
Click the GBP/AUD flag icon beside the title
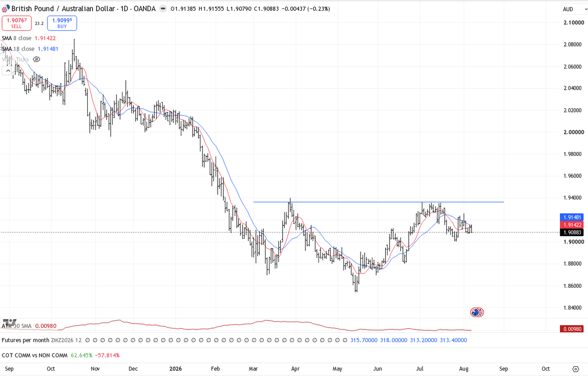[5, 9]
